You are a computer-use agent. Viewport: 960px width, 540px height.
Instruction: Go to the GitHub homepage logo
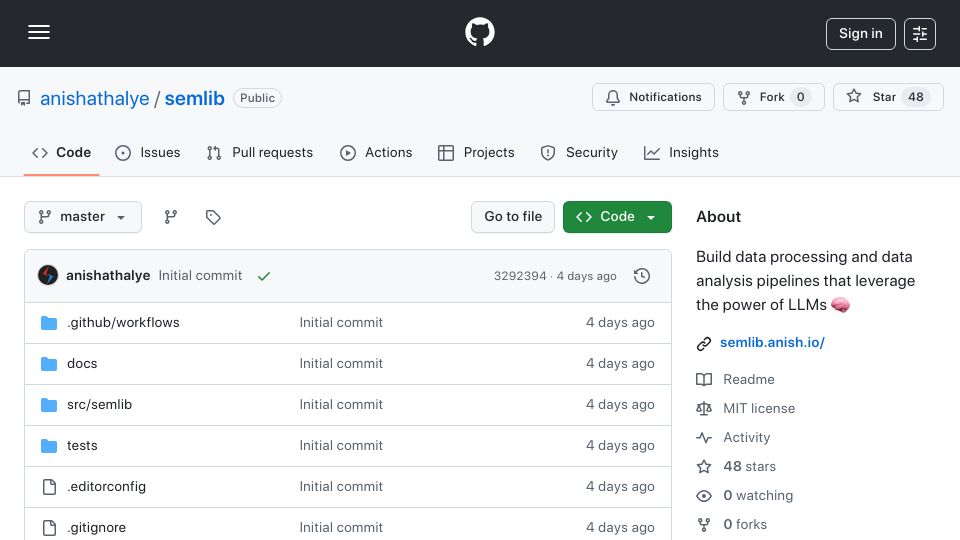pyautogui.click(x=479, y=32)
